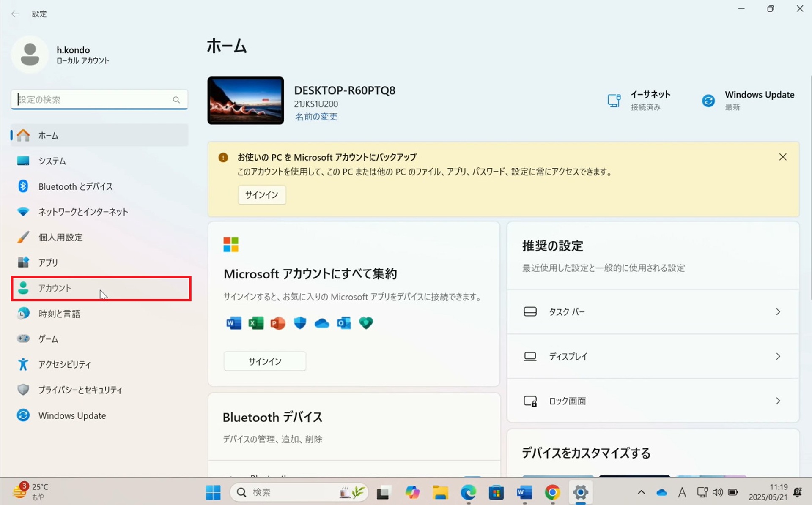The height and width of the screenshot is (505, 812).
Task: Go to ネットワークとインターネット settings
Action: [x=99, y=212]
